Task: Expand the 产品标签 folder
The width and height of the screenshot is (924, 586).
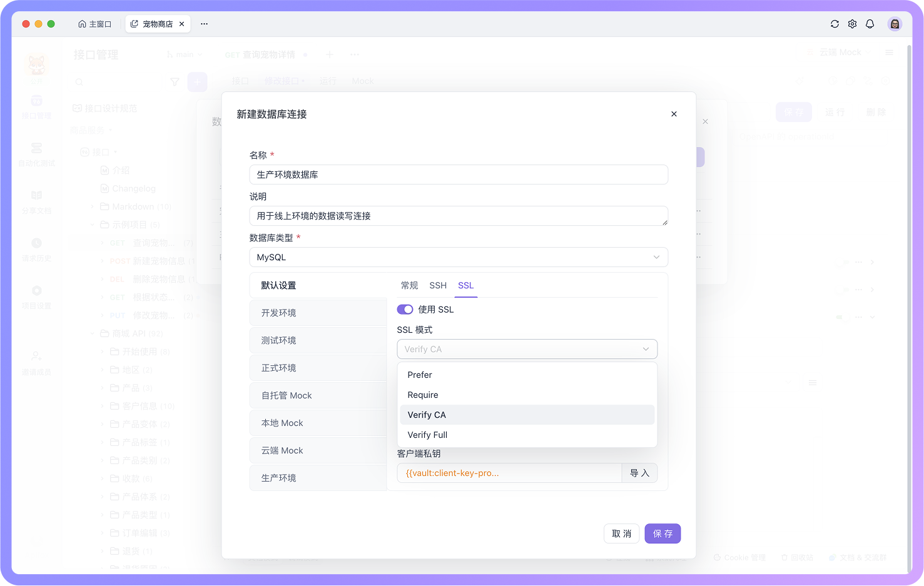Action: tap(103, 442)
